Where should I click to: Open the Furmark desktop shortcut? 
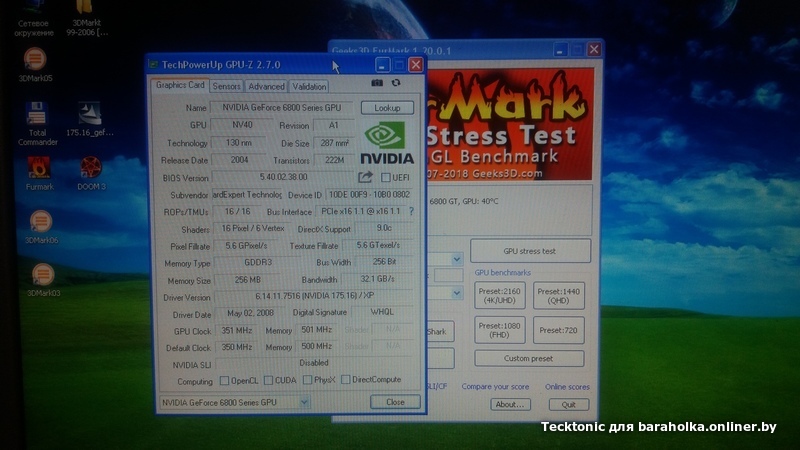39,174
